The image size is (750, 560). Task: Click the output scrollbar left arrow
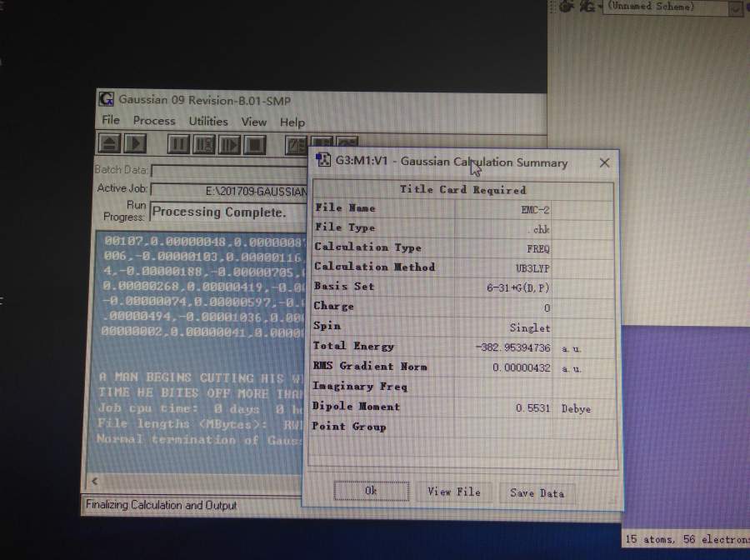coord(95,481)
